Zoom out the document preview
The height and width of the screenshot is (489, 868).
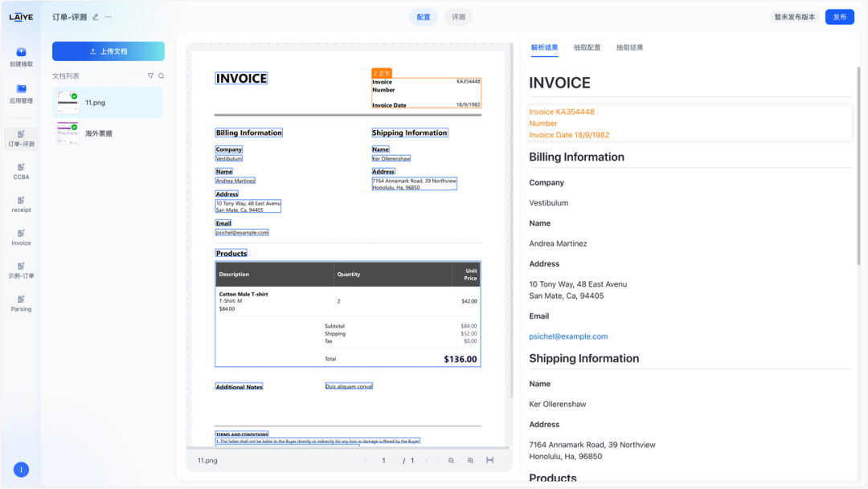[x=451, y=461]
